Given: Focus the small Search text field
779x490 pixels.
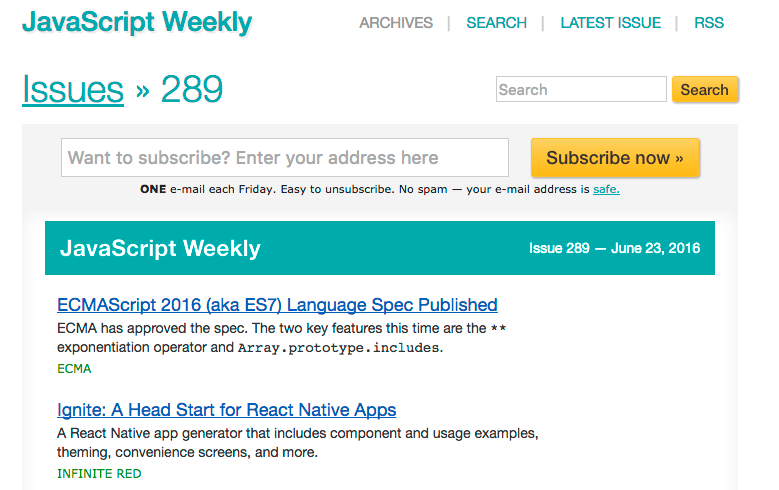Looking at the screenshot, I should (x=581, y=89).
